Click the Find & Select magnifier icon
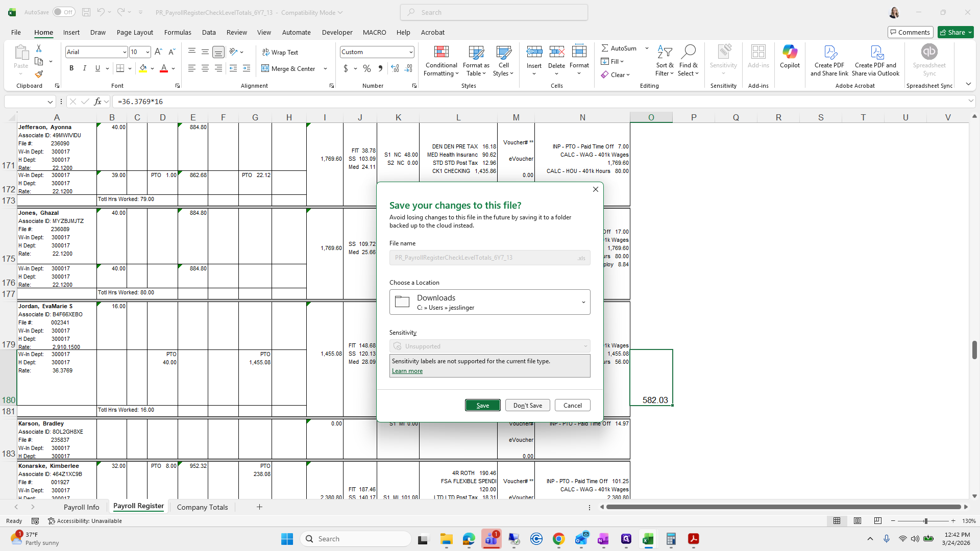The width and height of the screenshot is (980, 551). tap(688, 52)
